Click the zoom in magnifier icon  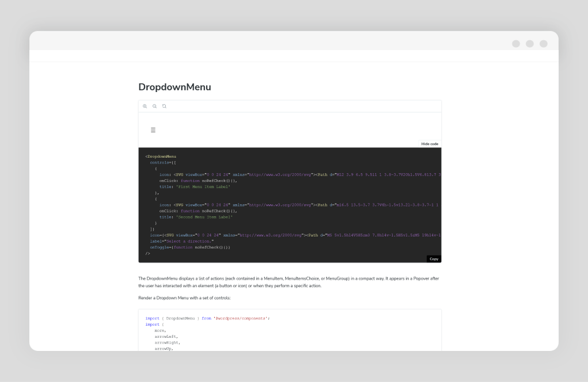[145, 106]
